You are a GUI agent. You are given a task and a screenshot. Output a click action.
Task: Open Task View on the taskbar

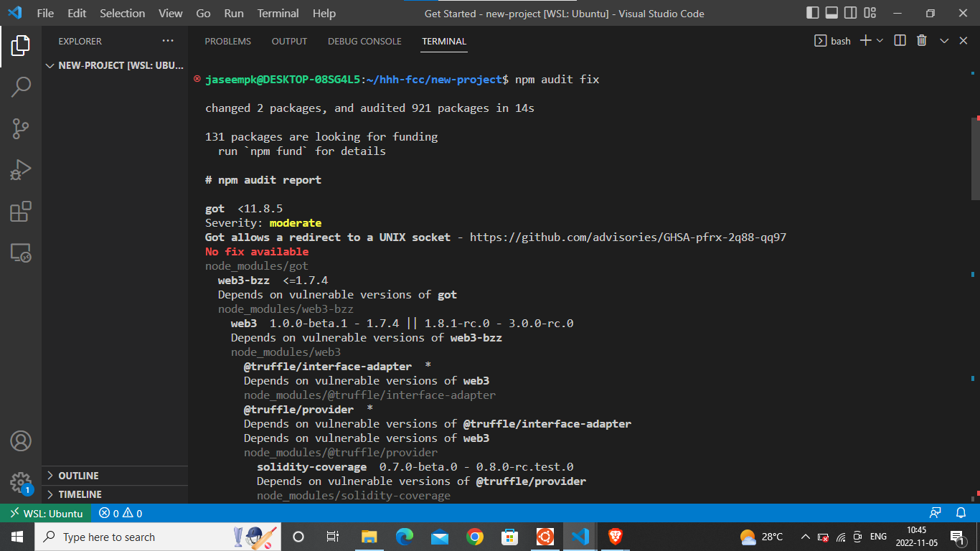[333, 537]
